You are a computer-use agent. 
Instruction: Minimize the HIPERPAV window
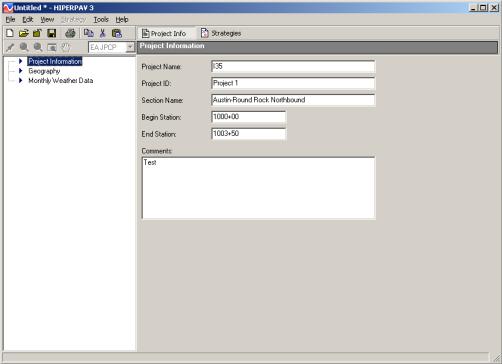(473, 8)
